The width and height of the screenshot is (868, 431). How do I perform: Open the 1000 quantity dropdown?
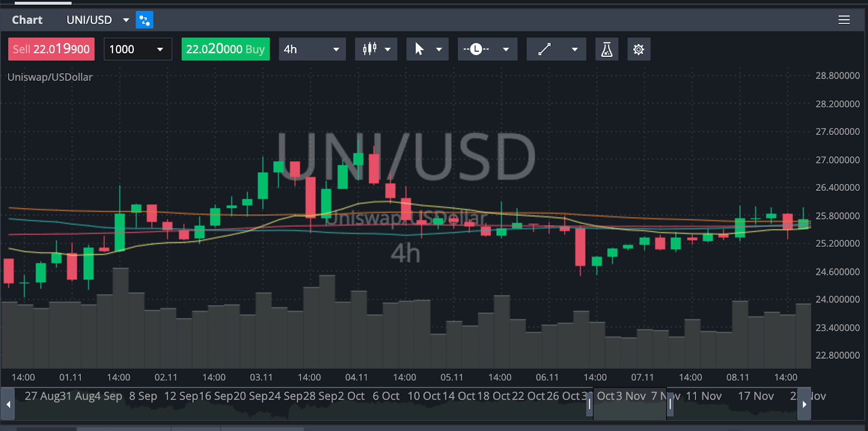(x=138, y=49)
